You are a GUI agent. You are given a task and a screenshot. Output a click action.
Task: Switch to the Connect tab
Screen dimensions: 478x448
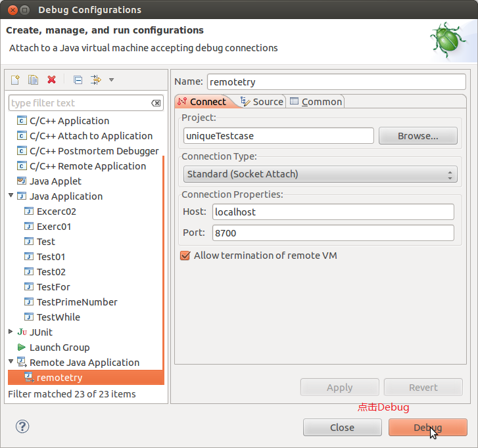pos(203,102)
